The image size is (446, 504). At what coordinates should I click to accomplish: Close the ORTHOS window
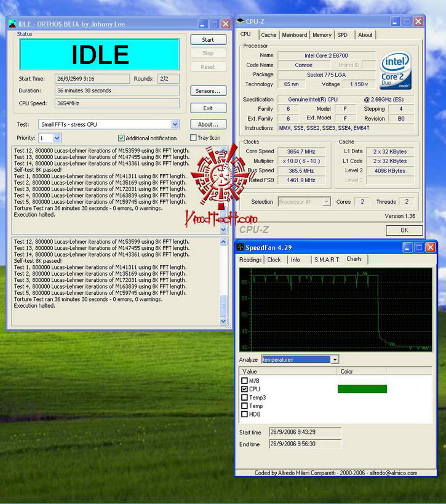pyautogui.click(x=226, y=24)
